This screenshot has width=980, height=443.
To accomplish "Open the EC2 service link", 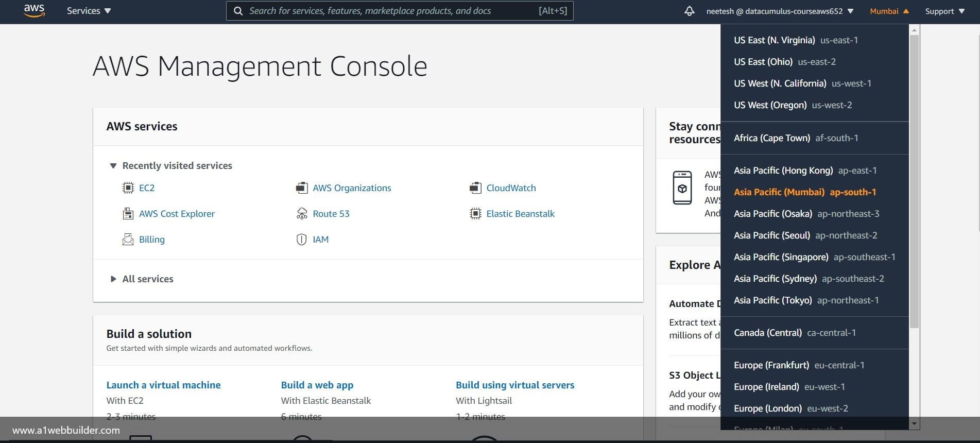I will tap(147, 188).
